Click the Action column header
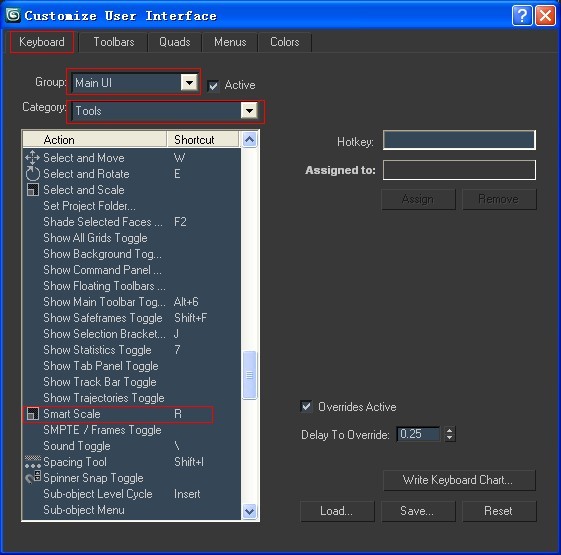This screenshot has width=561, height=555. point(95,139)
